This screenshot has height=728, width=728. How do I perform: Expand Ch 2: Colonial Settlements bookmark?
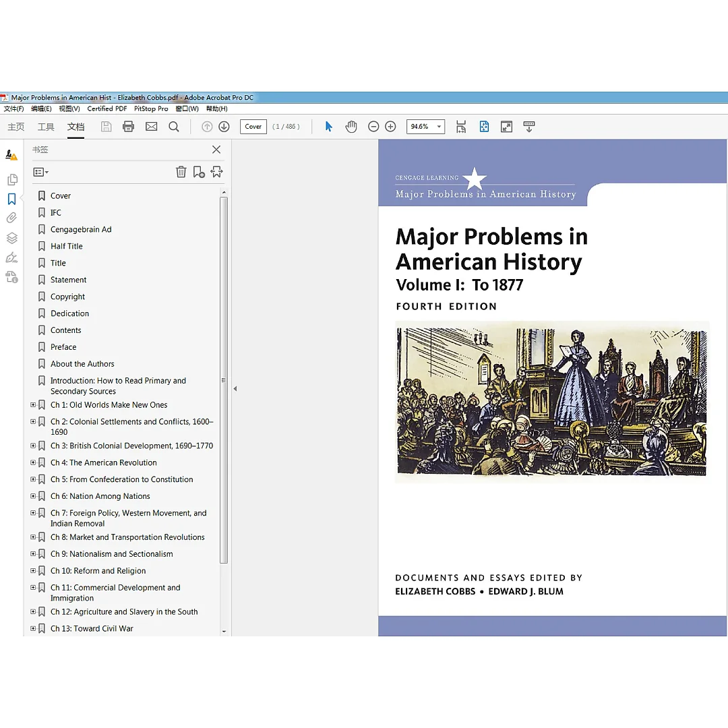33,421
